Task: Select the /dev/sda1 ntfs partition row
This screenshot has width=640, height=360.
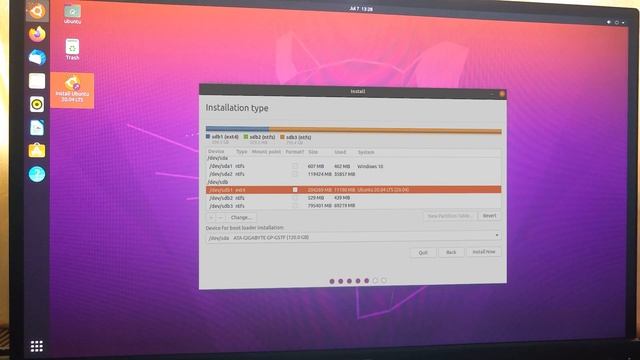Action: click(x=353, y=166)
